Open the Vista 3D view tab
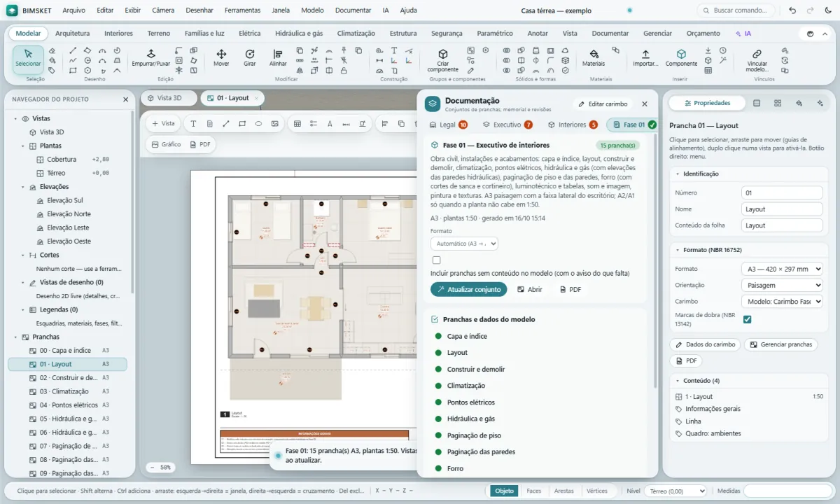840x504 pixels. click(169, 98)
